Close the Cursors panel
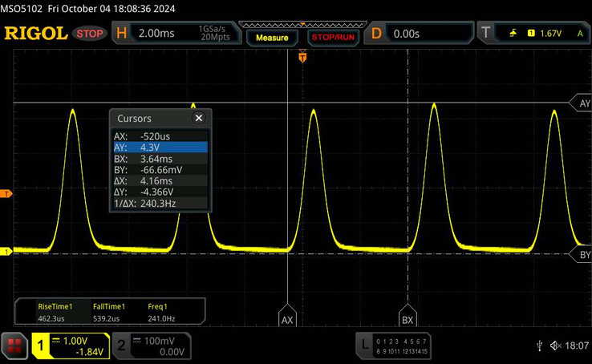Image resolution: width=592 pixels, height=364 pixels. [x=199, y=118]
